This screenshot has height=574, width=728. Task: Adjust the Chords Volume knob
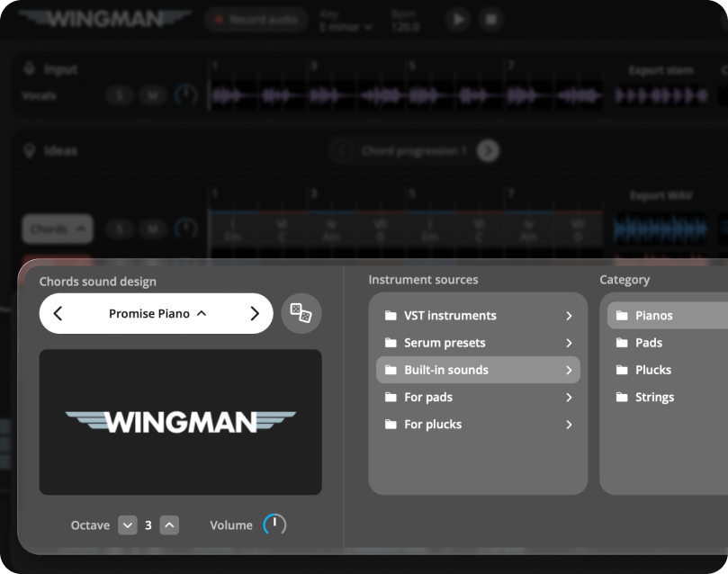[274, 525]
